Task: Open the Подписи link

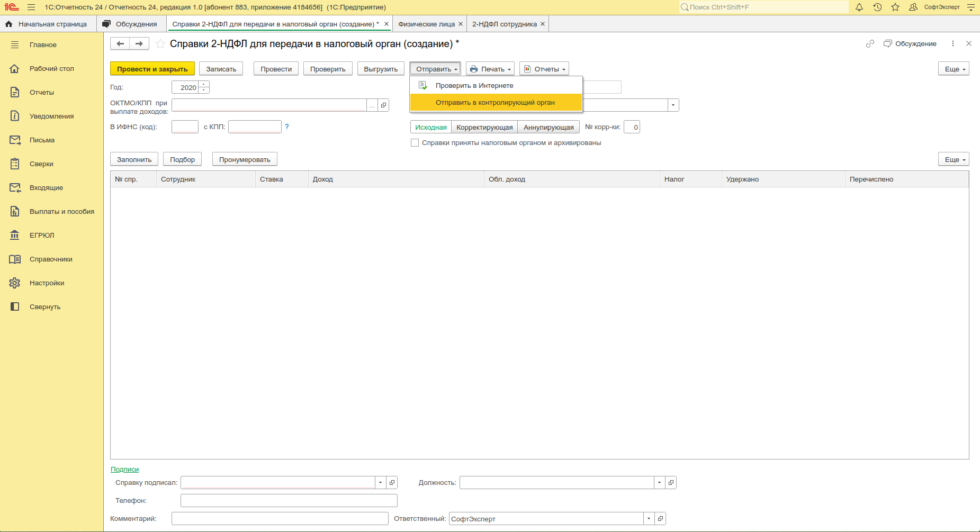Action: click(x=124, y=470)
